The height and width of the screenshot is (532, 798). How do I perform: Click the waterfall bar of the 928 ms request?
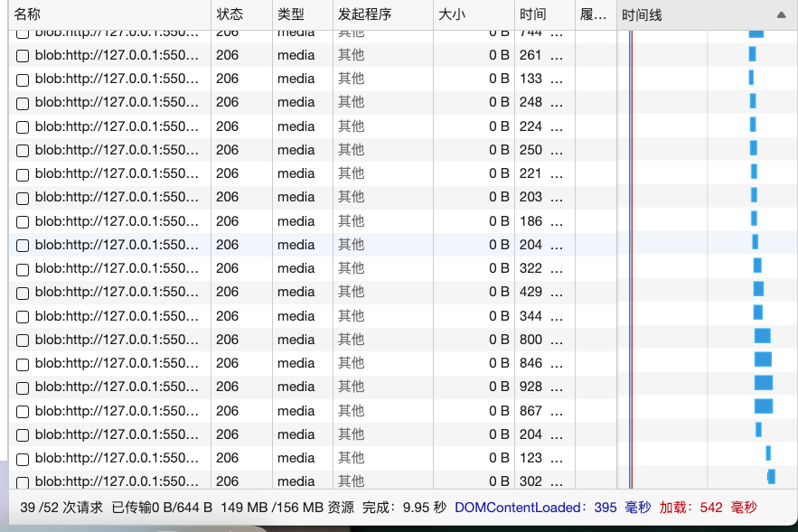coord(764,383)
